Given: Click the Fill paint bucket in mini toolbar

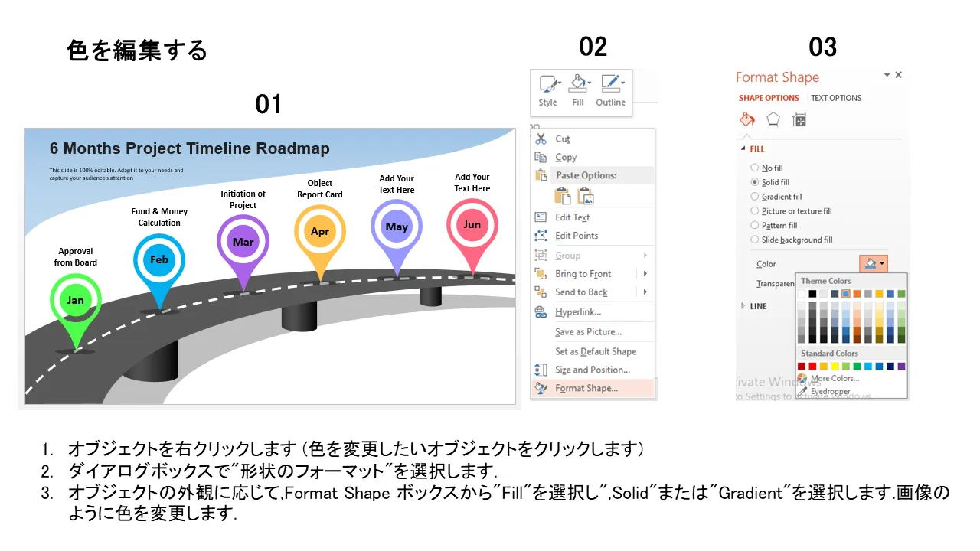Looking at the screenshot, I should [578, 83].
